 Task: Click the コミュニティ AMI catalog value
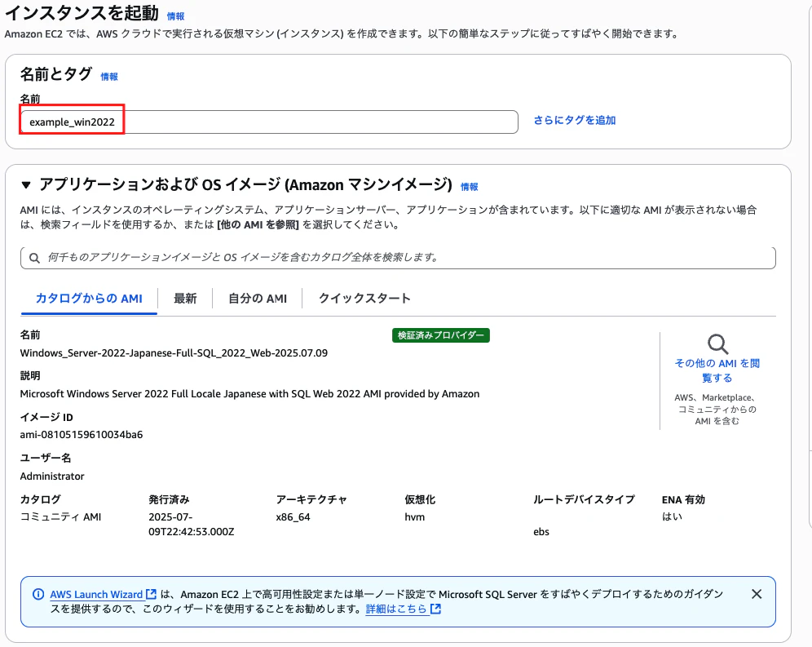point(60,517)
